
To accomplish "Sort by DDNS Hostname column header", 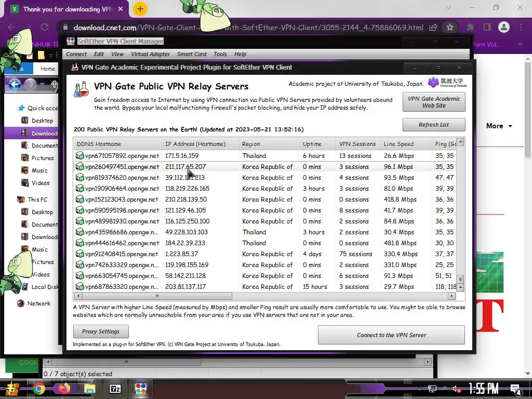I will pos(117,144).
